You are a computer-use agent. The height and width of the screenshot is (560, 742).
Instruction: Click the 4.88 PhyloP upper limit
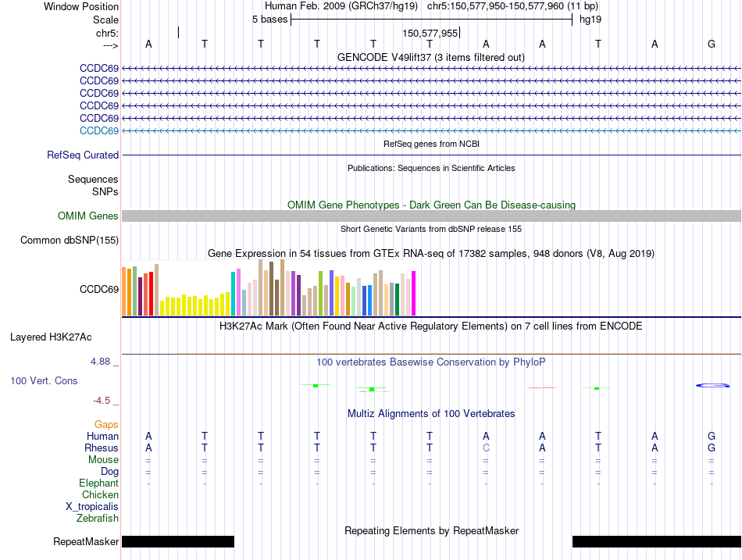coord(100,362)
